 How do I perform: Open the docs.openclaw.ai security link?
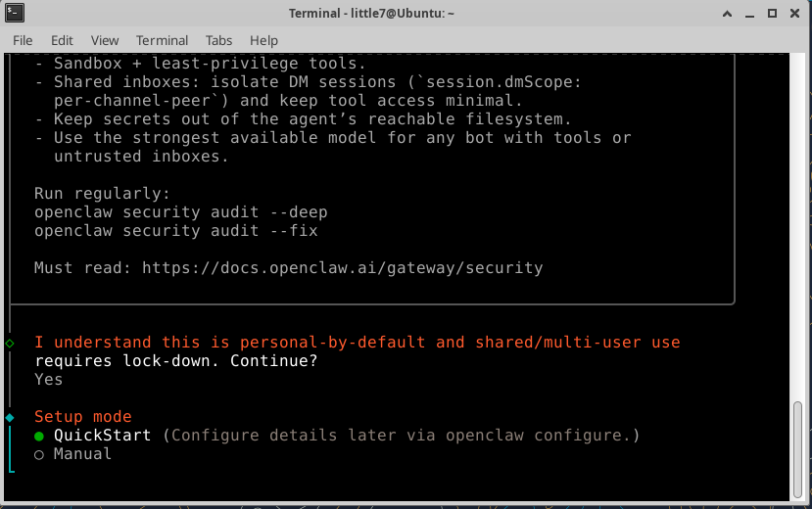pyautogui.click(x=342, y=267)
